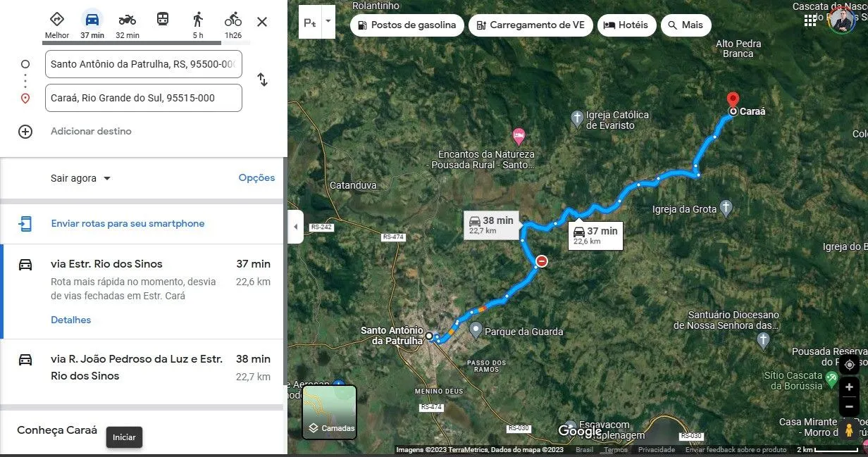Select route via Estr. Rio dos Sinos
The height and width of the screenshot is (457, 868).
click(143, 292)
